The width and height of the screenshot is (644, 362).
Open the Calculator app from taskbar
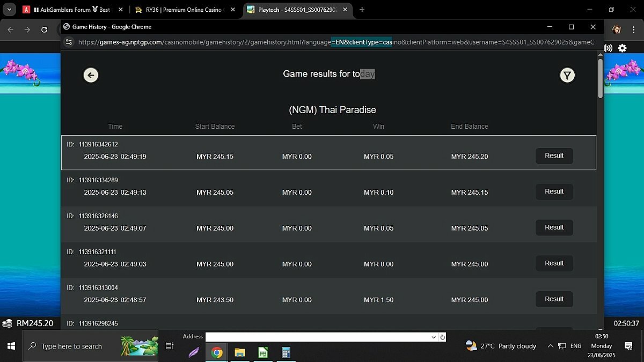[286, 352]
